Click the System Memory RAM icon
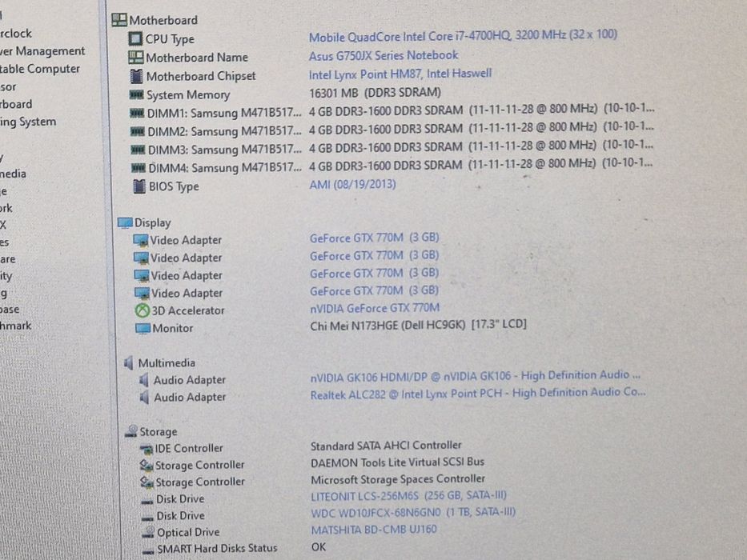Screen dimensions: 747x560 (x=137, y=94)
